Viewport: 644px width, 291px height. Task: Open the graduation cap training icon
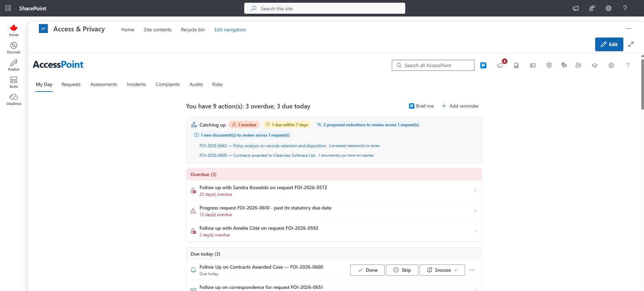tap(595, 65)
